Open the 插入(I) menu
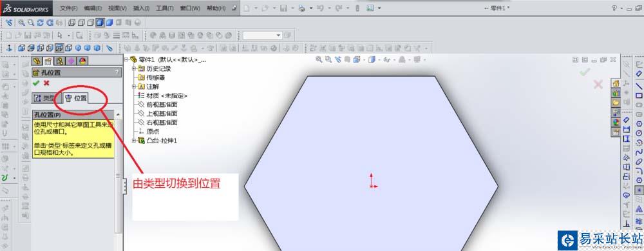The width and height of the screenshot is (644, 251). 141,8
